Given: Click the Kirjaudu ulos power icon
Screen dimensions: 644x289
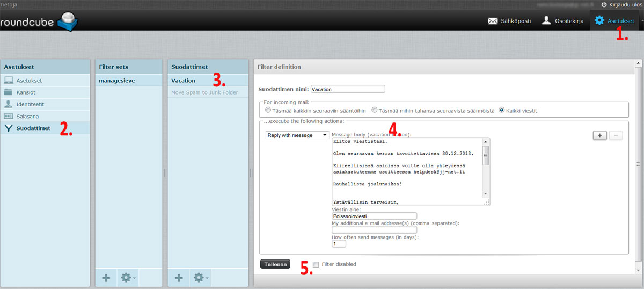Looking at the screenshot, I should click(x=604, y=5).
